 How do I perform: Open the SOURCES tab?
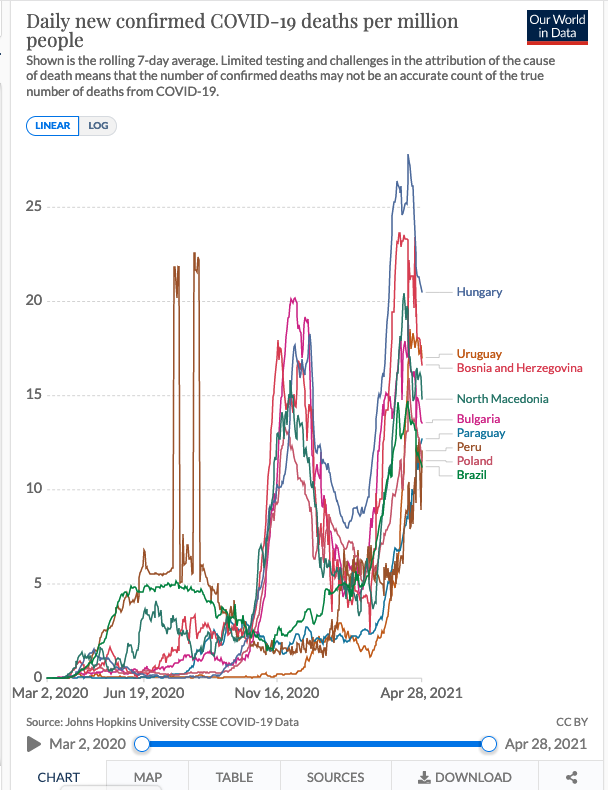point(335,777)
